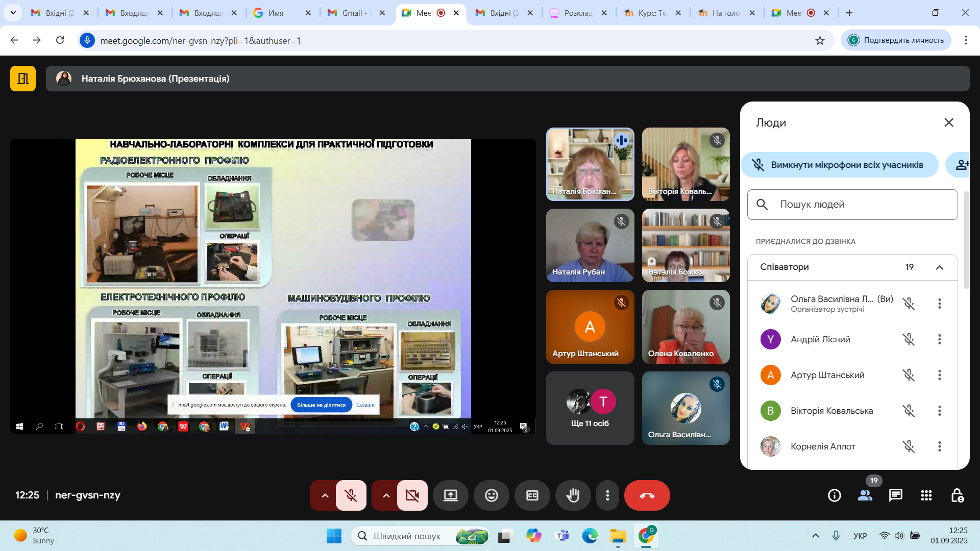Viewport: 980px width, 551px height.
Task: Open the chat with everyone icon
Action: [x=895, y=495]
